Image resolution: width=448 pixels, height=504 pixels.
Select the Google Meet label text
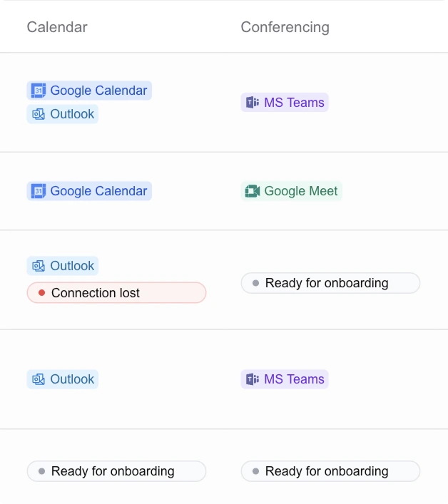click(x=301, y=191)
